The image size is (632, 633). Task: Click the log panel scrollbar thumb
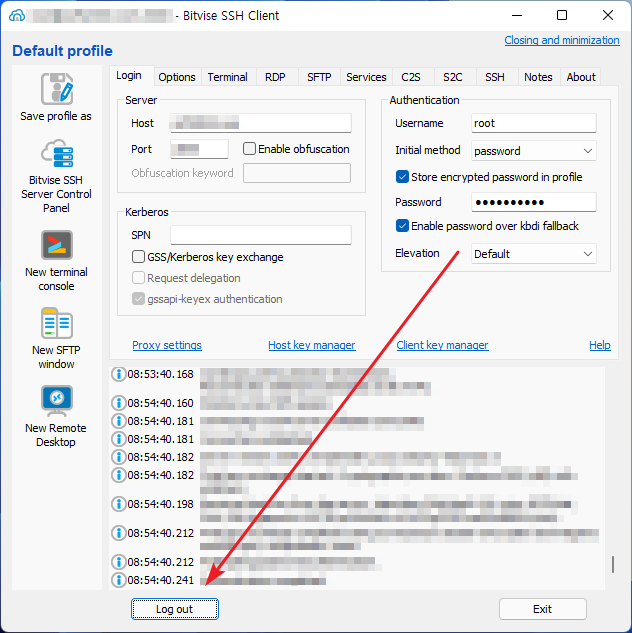pos(613,564)
